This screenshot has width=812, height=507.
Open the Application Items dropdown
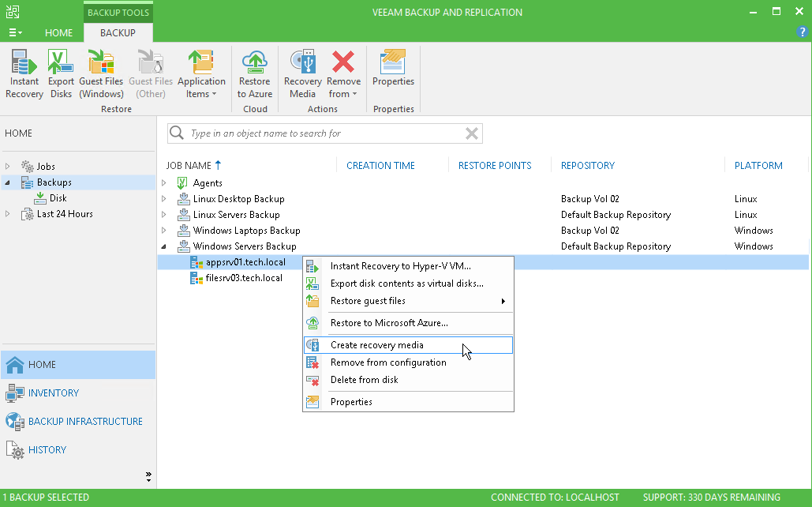(201, 73)
